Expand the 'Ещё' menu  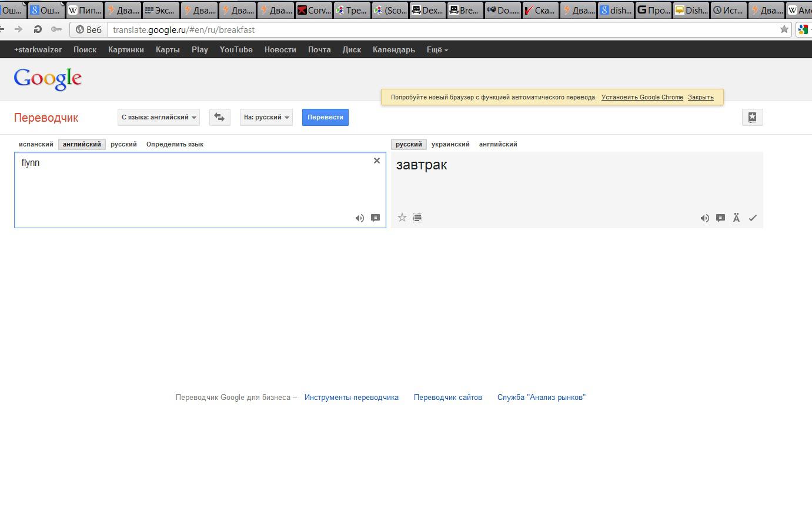coord(437,49)
